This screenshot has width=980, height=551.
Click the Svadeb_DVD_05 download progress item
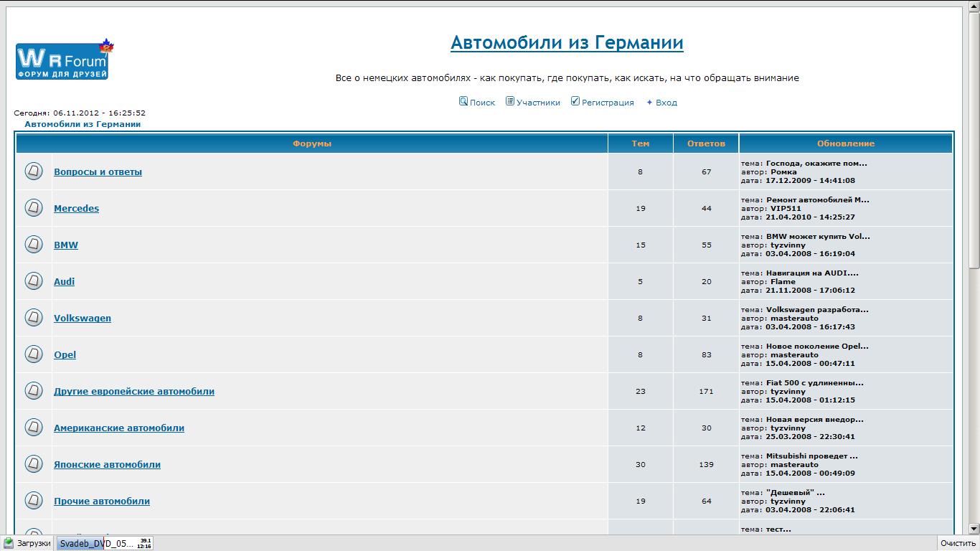click(105, 543)
